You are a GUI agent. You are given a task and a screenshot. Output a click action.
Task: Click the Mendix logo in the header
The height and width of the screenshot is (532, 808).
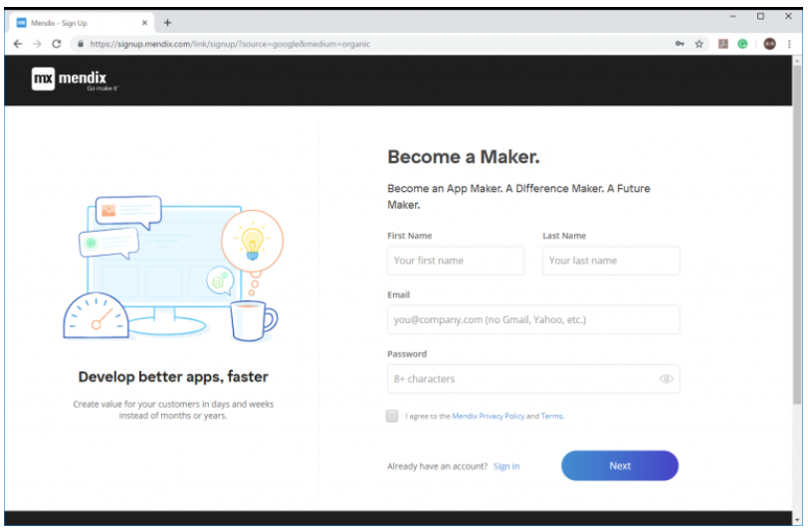point(75,80)
